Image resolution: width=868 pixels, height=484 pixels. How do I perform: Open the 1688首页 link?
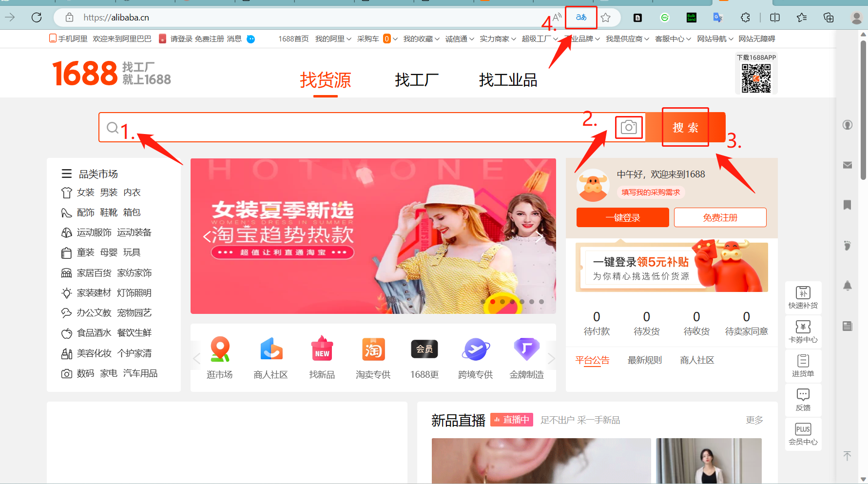293,39
